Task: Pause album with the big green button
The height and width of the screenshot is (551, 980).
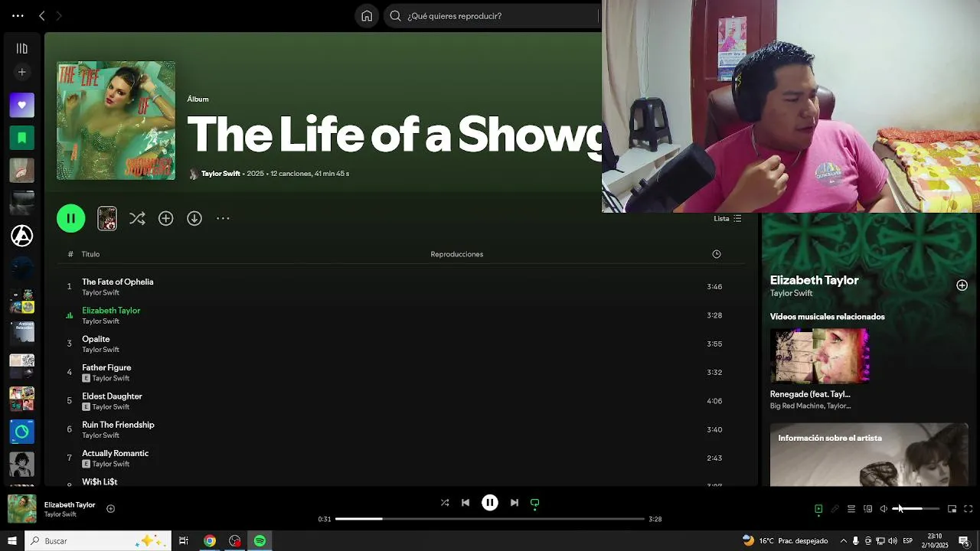Action: pos(70,218)
